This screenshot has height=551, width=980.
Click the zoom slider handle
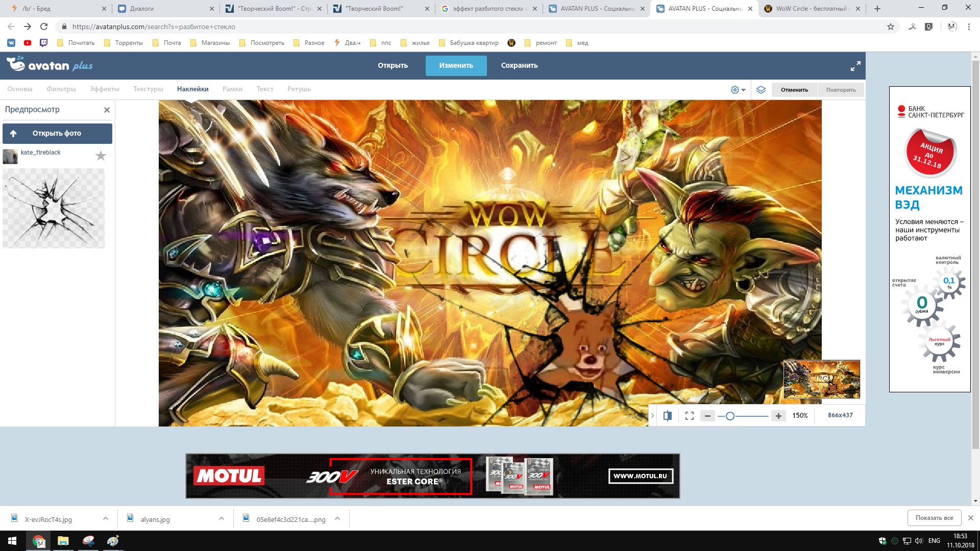tap(730, 416)
